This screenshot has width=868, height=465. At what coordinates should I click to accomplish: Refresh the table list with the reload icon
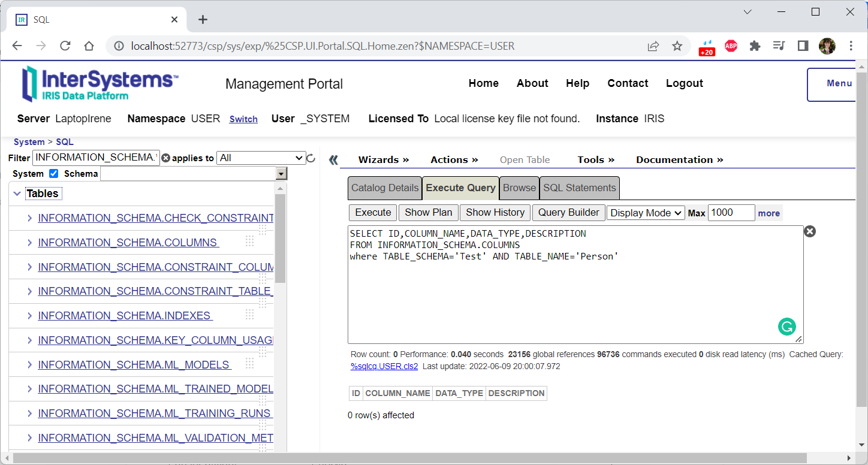tap(311, 158)
